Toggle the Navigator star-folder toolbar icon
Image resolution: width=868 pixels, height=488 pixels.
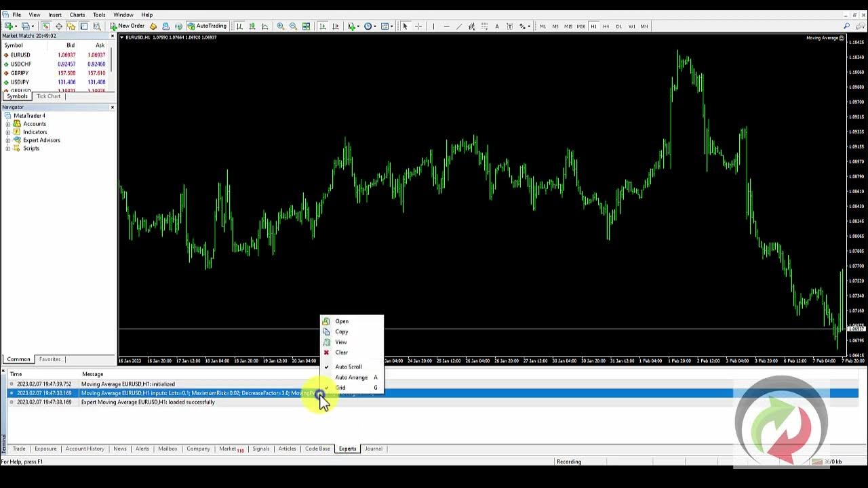click(71, 26)
